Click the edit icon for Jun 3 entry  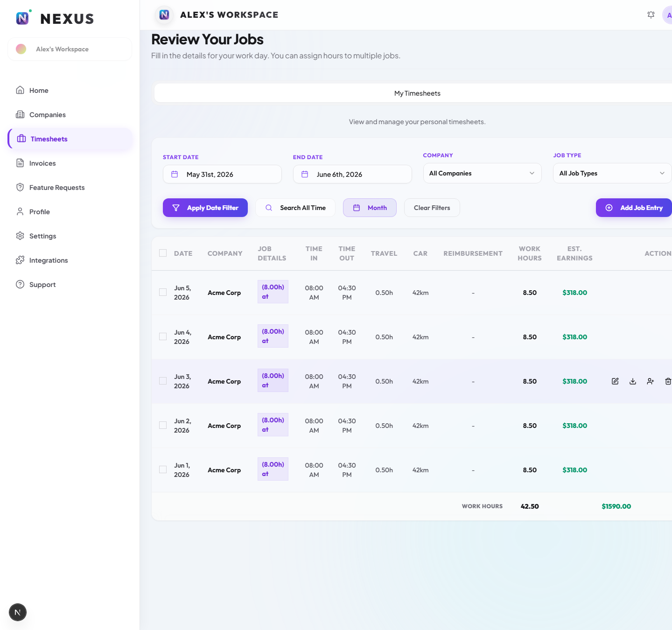pos(615,381)
